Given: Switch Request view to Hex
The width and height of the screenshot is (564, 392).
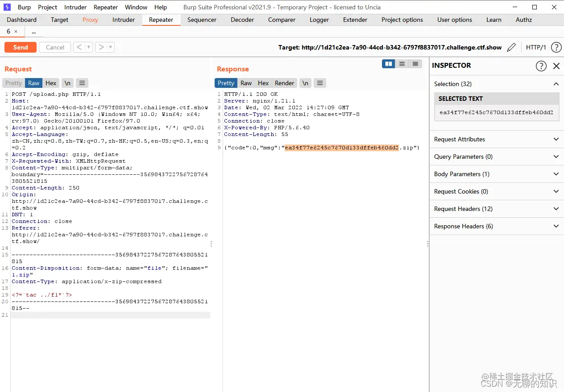Looking at the screenshot, I should click(51, 83).
